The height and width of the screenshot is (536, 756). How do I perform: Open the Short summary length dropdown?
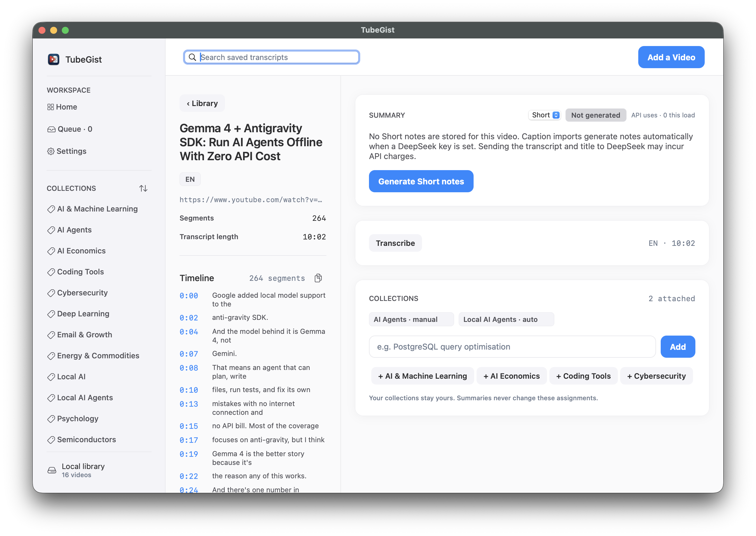pos(544,115)
